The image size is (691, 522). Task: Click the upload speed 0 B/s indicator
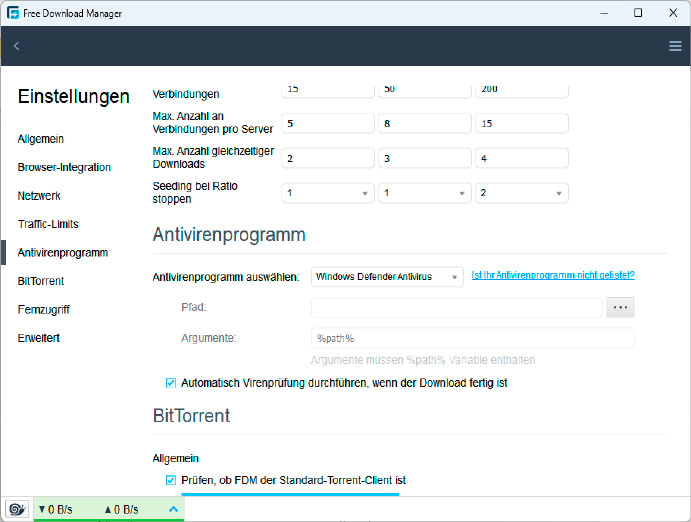121,510
